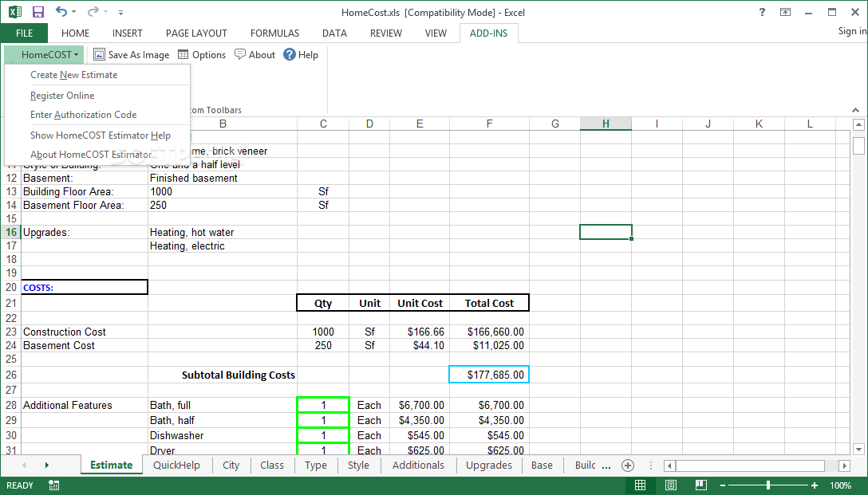Toggle the HomeCOST dropdown menu button

45,55
